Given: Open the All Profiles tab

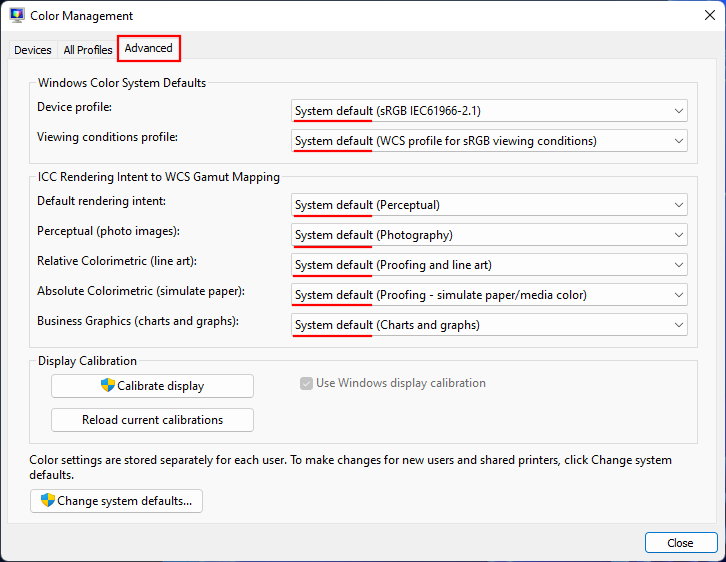Looking at the screenshot, I should pyautogui.click(x=88, y=50).
